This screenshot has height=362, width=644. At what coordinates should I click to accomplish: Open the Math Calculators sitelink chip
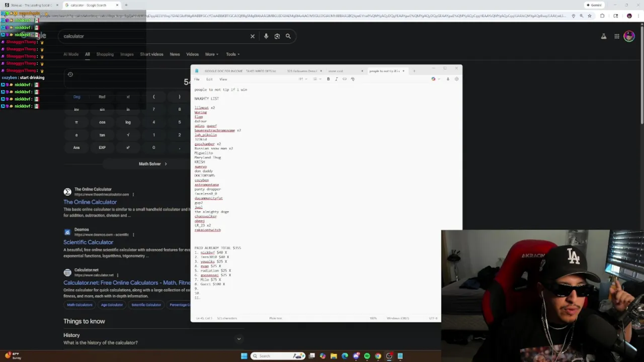coord(79,305)
